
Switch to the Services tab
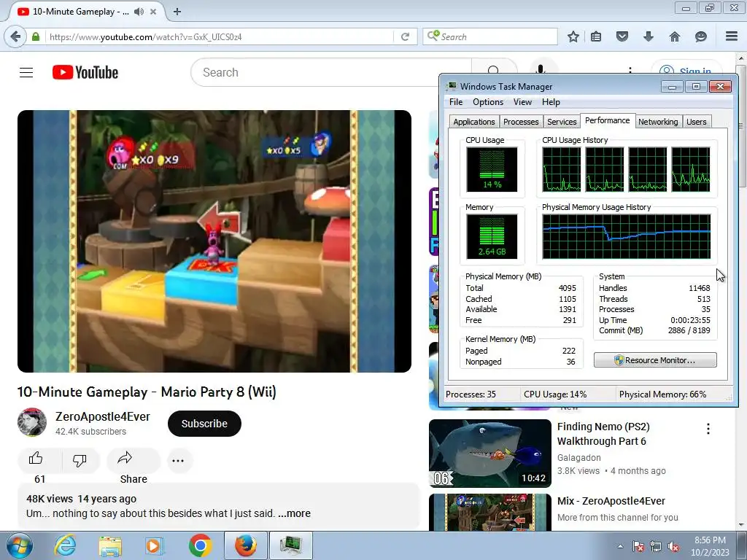[x=562, y=122]
